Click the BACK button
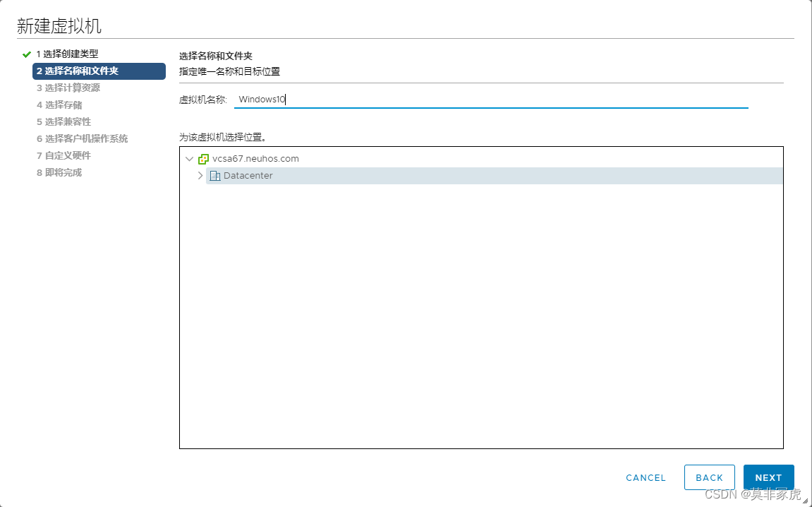This screenshot has width=812, height=507. click(x=710, y=477)
